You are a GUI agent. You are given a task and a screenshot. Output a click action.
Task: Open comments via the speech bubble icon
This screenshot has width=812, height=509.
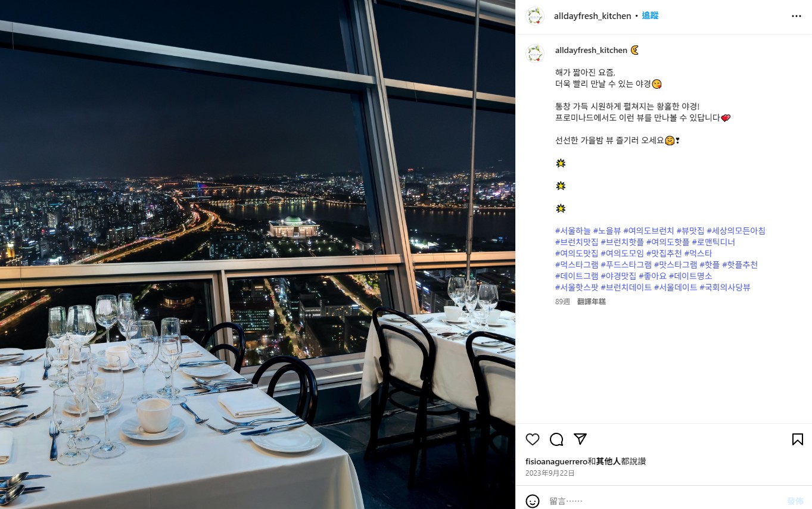tap(556, 439)
